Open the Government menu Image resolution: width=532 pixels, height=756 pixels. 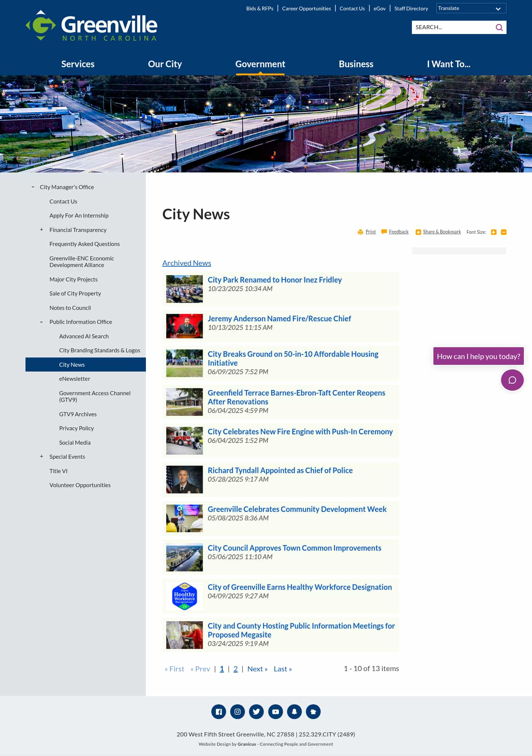click(260, 64)
